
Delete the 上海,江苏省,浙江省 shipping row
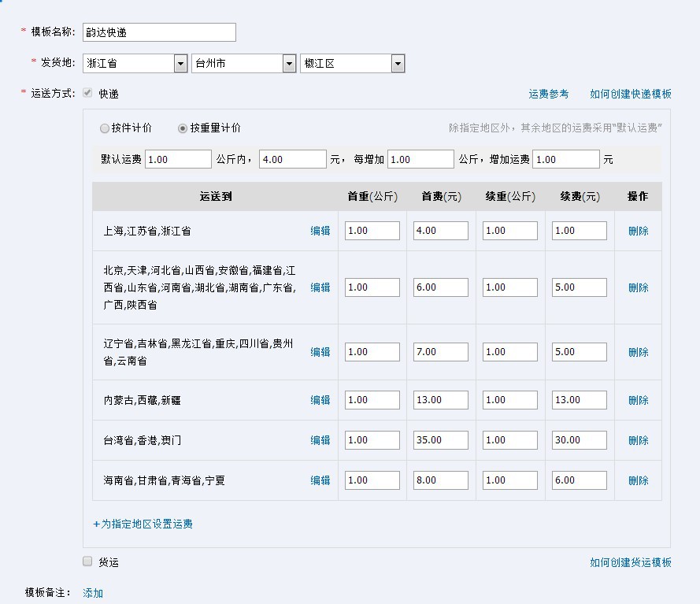coord(639,231)
